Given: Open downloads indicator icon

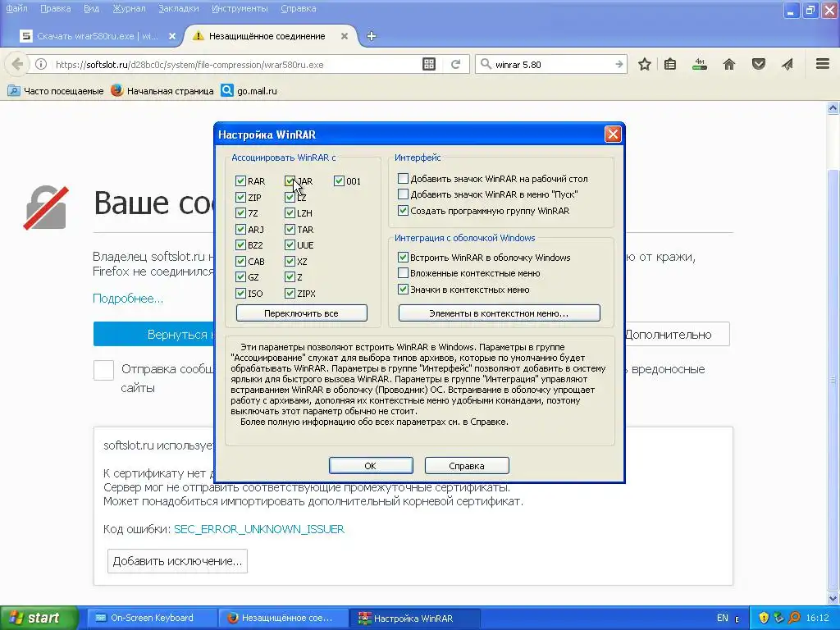Looking at the screenshot, I should pos(700,64).
